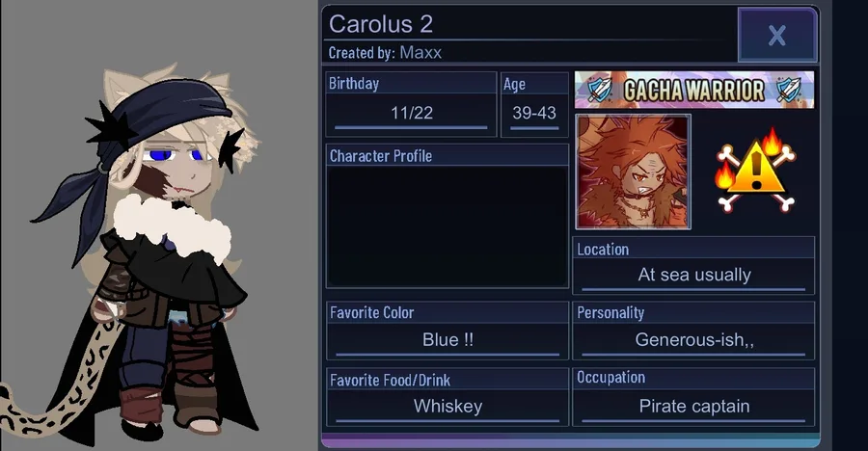Image resolution: width=868 pixels, height=451 pixels.
Task: Click the right sword-shield icon on the banner
Action: coord(788,90)
